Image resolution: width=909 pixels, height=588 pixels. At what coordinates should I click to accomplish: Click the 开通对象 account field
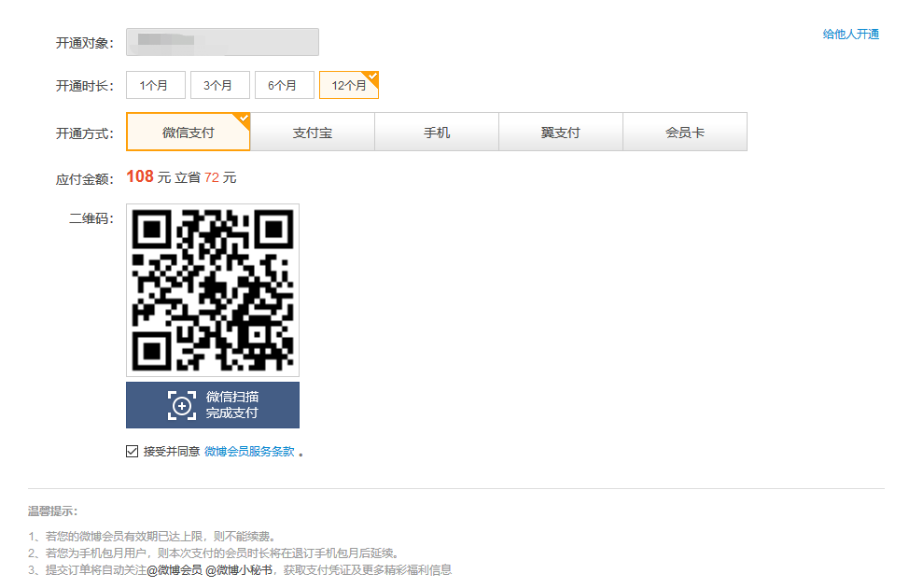point(222,42)
